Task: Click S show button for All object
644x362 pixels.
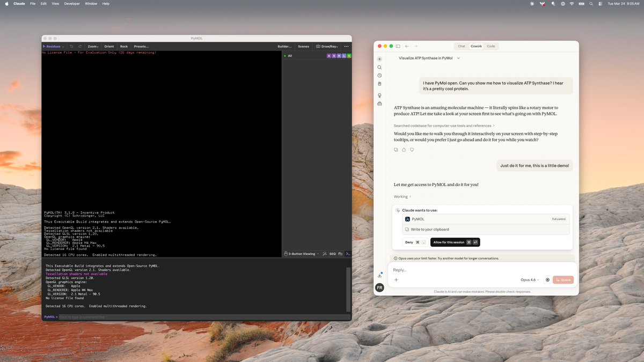Action: point(334,56)
